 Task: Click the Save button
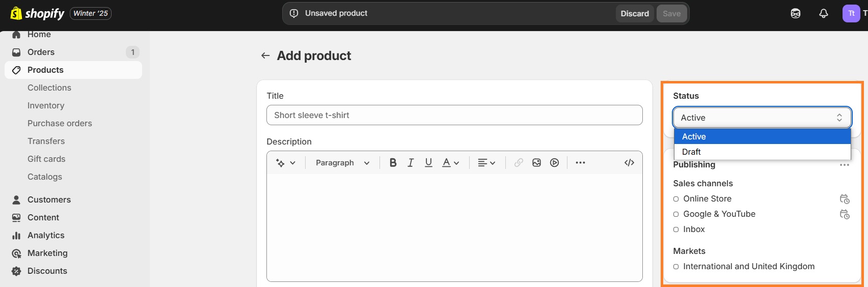(x=671, y=14)
